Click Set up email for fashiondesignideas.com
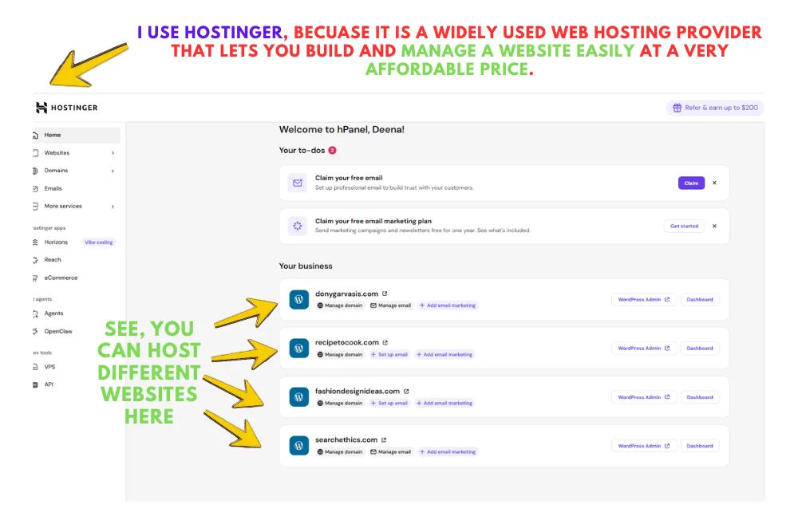The width and height of the screenshot is (798, 532). pyautogui.click(x=389, y=404)
